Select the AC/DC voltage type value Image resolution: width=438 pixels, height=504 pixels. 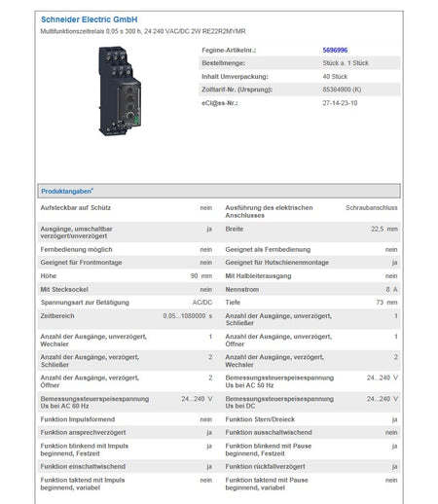pos(202,303)
